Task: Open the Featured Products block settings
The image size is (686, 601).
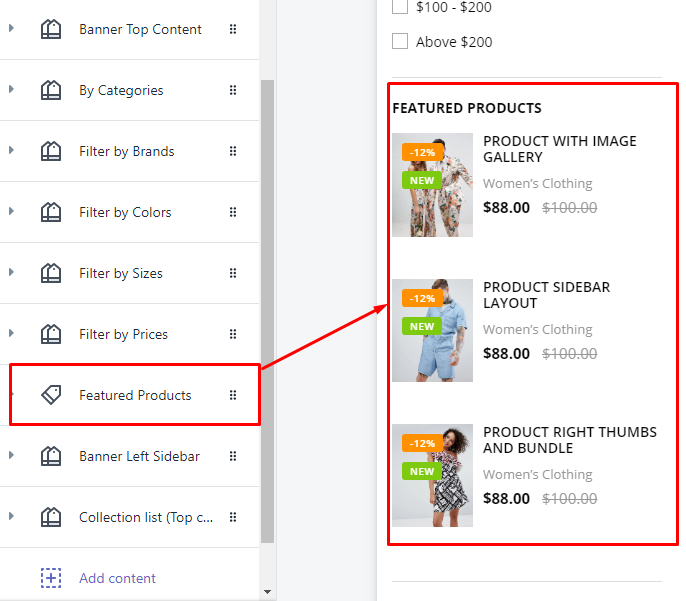Action: [x=135, y=395]
